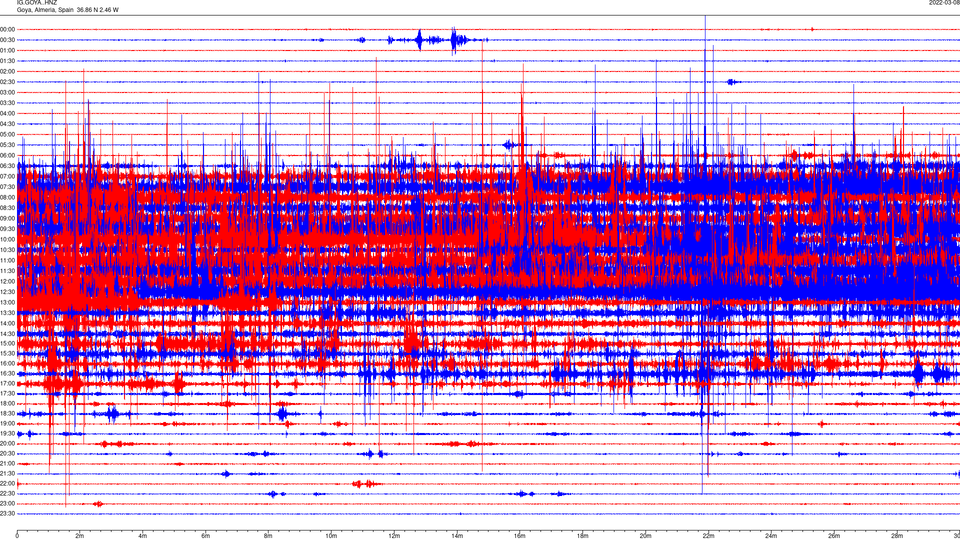Pick the 01:00 row label
This screenshot has width=960, height=540.
tap(7, 50)
